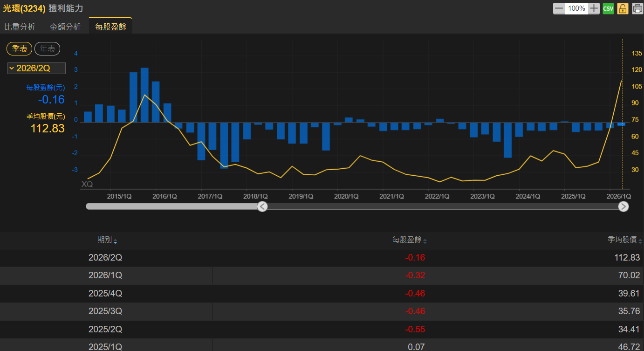Select the 2025/4Q period cell in the table
The image size is (644, 351).
pyautogui.click(x=105, y=293)
